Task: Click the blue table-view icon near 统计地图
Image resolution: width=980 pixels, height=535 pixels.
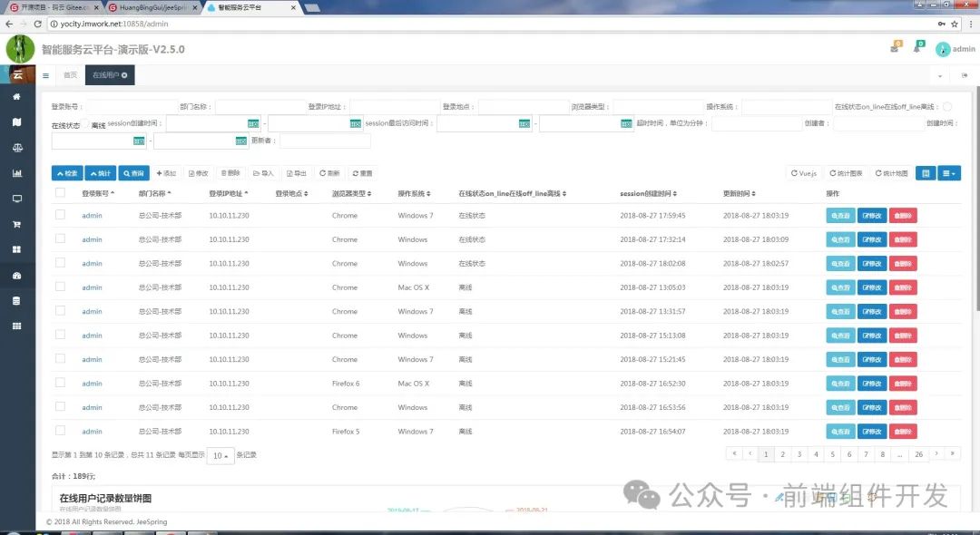Action: pyautogui.click(x=925, y=172)
